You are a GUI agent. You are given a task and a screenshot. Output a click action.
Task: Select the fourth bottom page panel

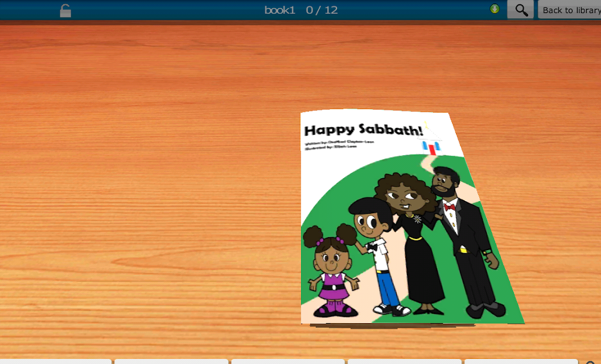point(405,361)
